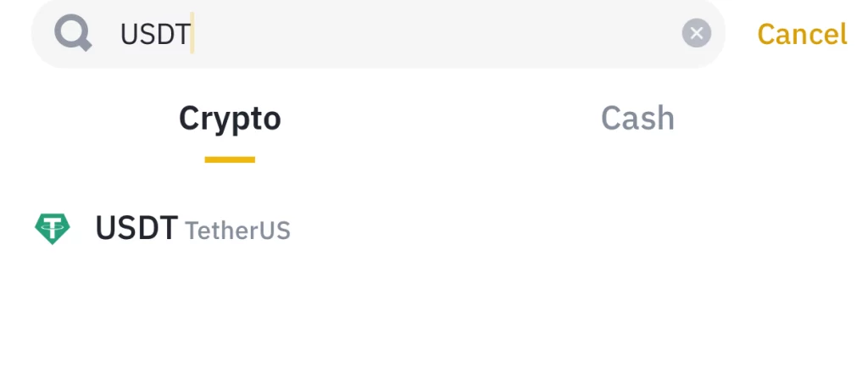Click the gray circular clear button
Viewport: 868px width, 367px height.
click(x=697, y=33)
